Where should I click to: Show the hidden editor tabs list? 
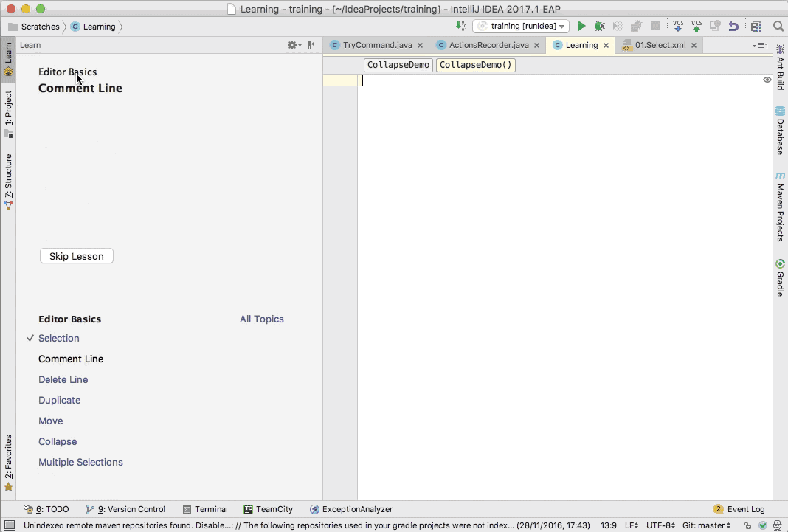point(760,45)
